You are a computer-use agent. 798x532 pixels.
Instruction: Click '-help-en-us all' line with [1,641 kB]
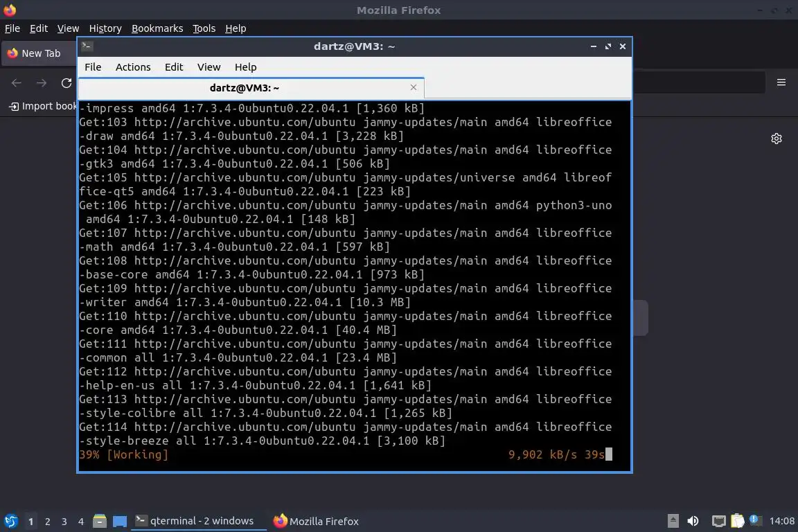(x=255, y=385)
